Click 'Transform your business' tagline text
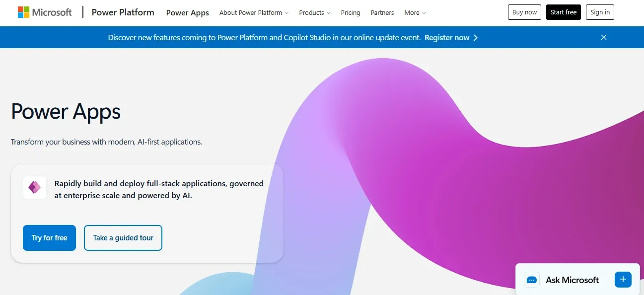 point(106,142)
